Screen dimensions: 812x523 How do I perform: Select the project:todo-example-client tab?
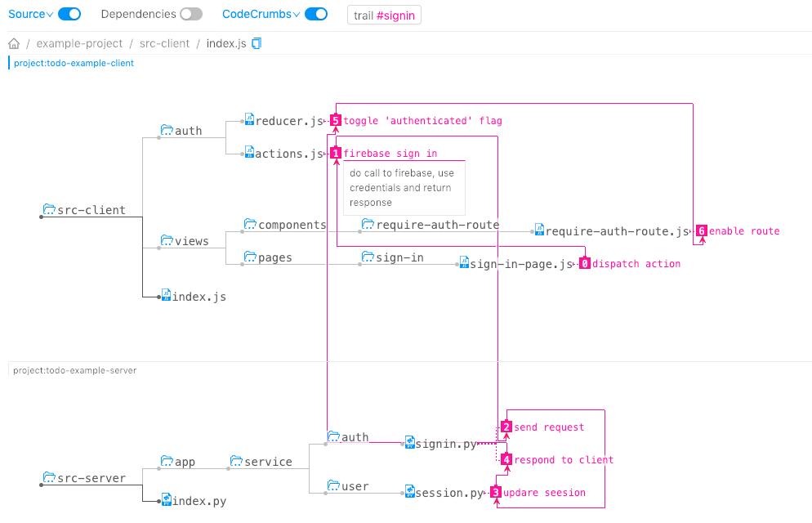pos(74,63)
